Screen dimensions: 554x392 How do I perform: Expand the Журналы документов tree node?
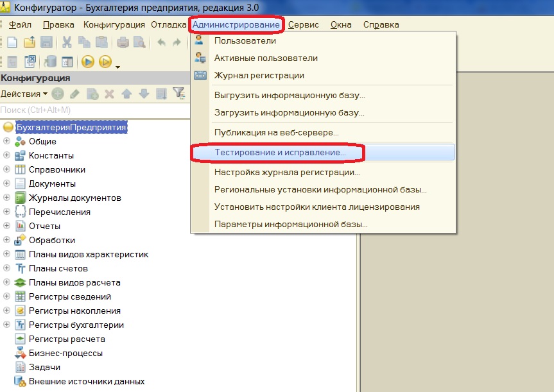pyautogui.click(x=6, y=198)
